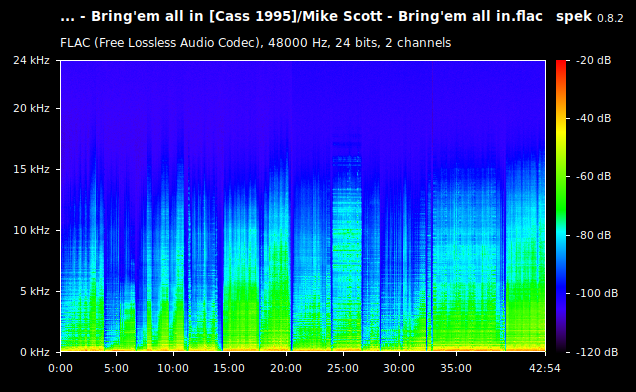Screen dimensions: 636x392
Task: Click the '42:54' end time label
Action: tap(545, 368)
